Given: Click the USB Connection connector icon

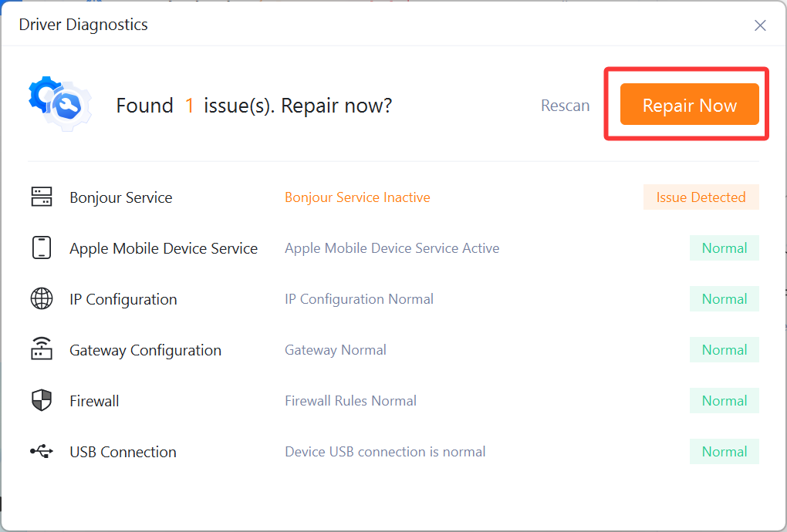Looking at the screenshot, I should pyautogui.click(x=42, y=451).
